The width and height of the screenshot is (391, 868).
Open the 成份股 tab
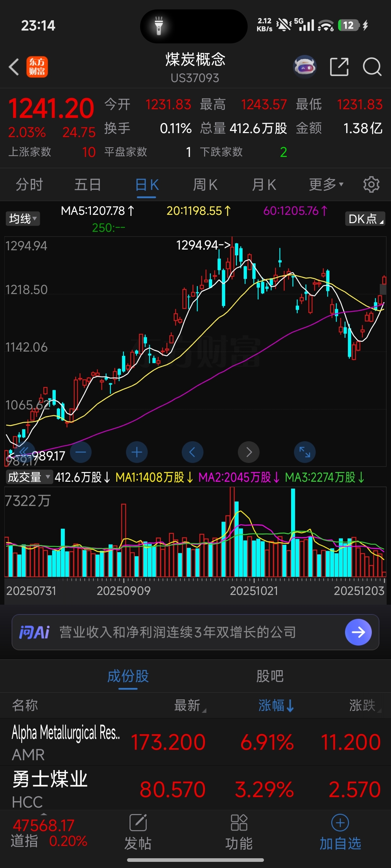coord(128,676)
